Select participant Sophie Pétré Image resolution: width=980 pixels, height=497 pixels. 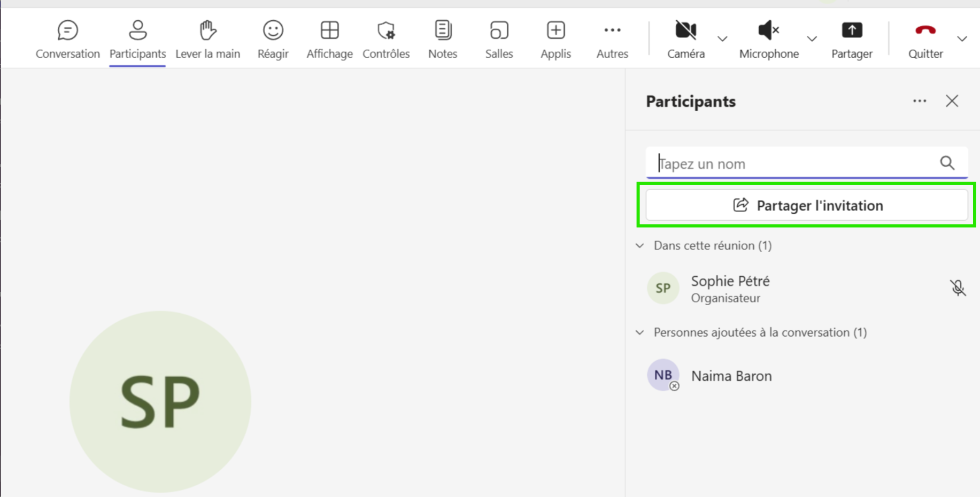807,289
